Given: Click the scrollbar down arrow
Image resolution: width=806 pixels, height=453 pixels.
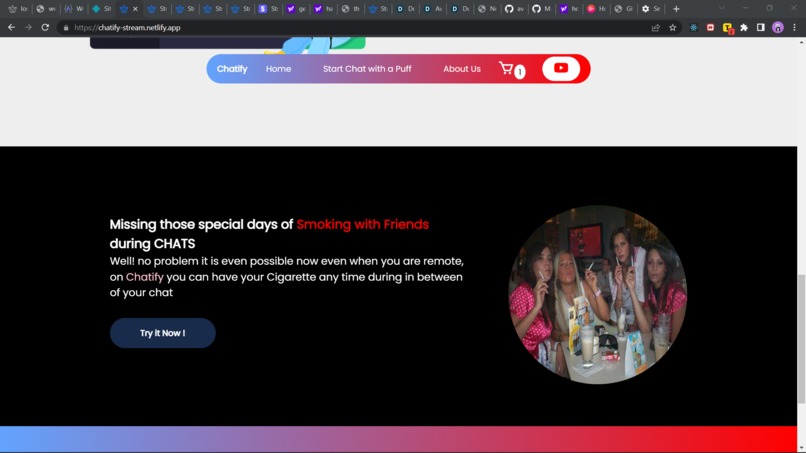Looking at the screenshot, I should [801, 448].
